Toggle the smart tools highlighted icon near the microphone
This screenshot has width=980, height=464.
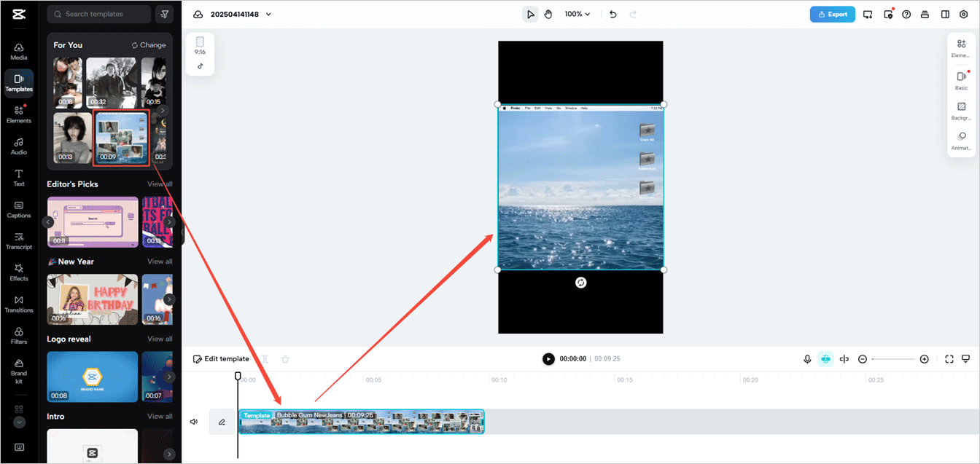[x=825, y=358]
